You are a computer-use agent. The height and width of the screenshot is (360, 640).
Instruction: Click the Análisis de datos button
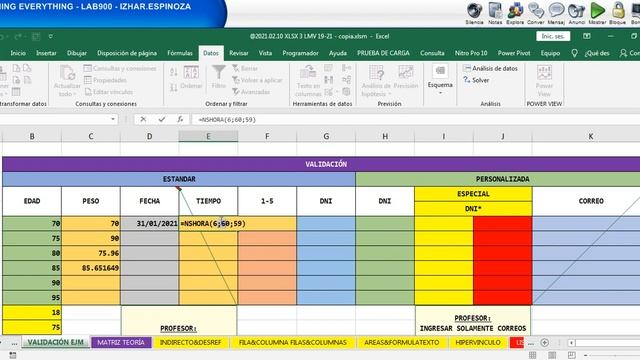491,68
